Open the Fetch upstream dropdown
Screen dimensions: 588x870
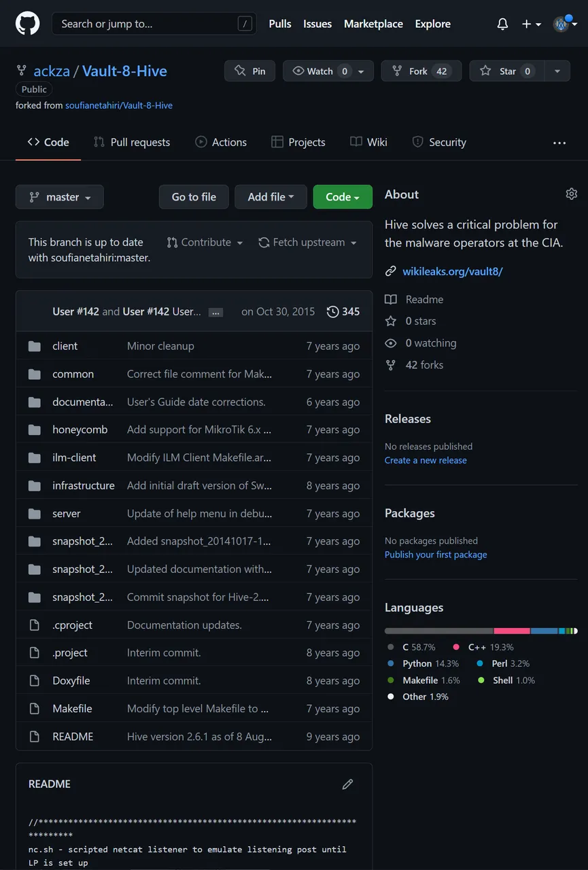308,243
